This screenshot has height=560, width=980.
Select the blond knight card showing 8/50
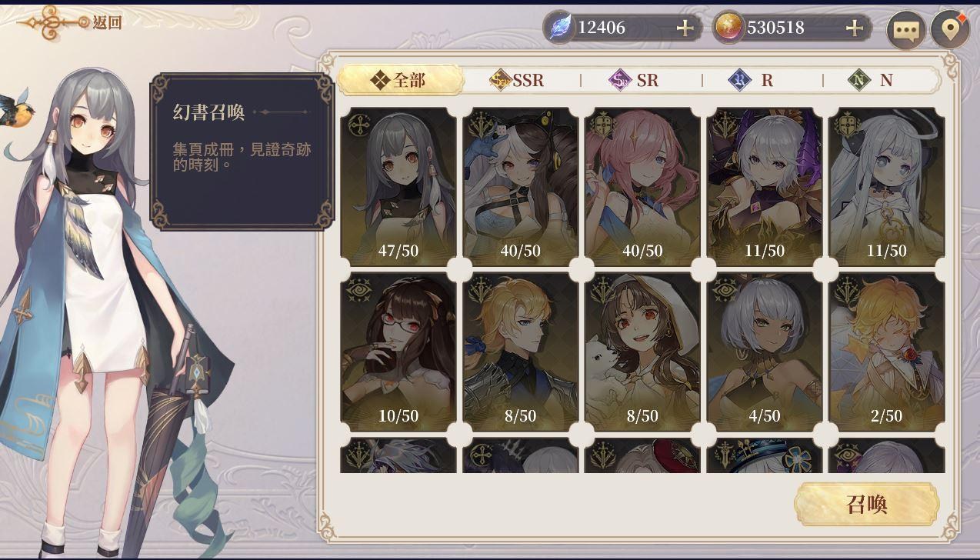point(521,352)
